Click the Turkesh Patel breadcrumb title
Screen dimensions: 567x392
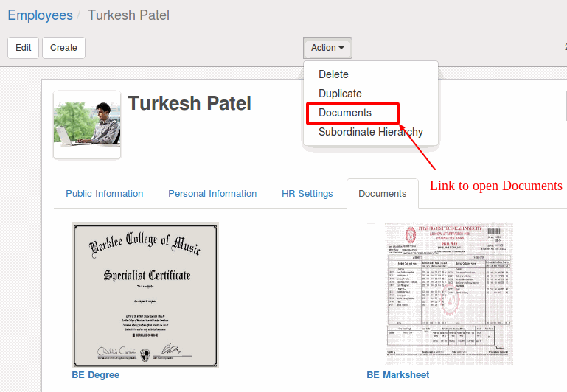tap(128, 15)
